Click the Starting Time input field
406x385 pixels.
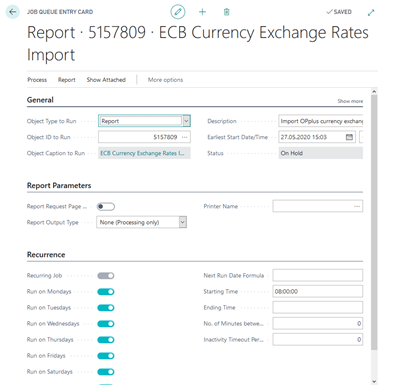(x=317, y=291)
